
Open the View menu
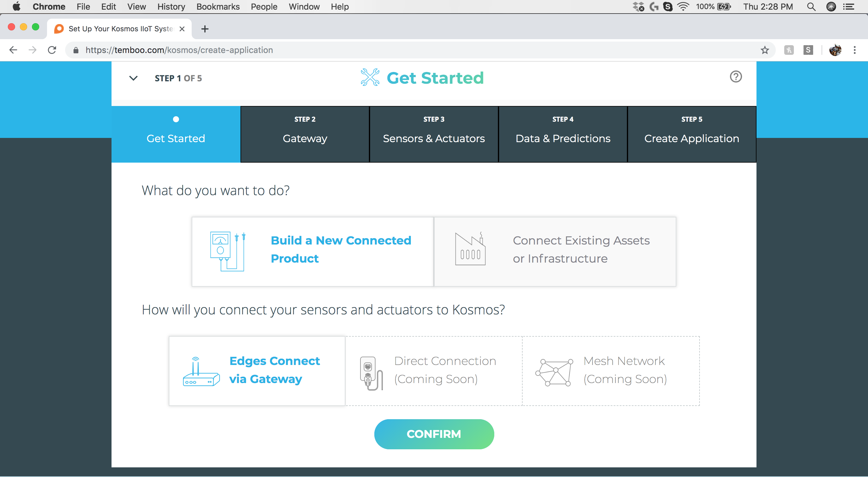137,7
